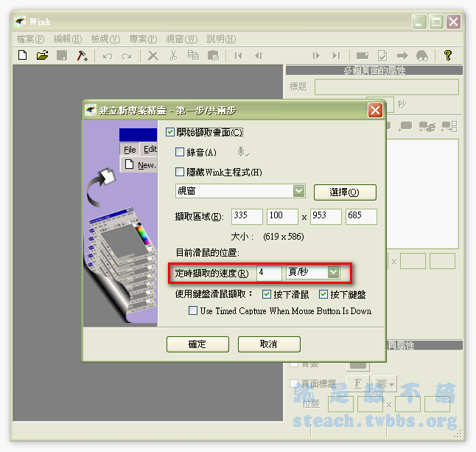Click the Redo toolbar icon

click(127, 56)
